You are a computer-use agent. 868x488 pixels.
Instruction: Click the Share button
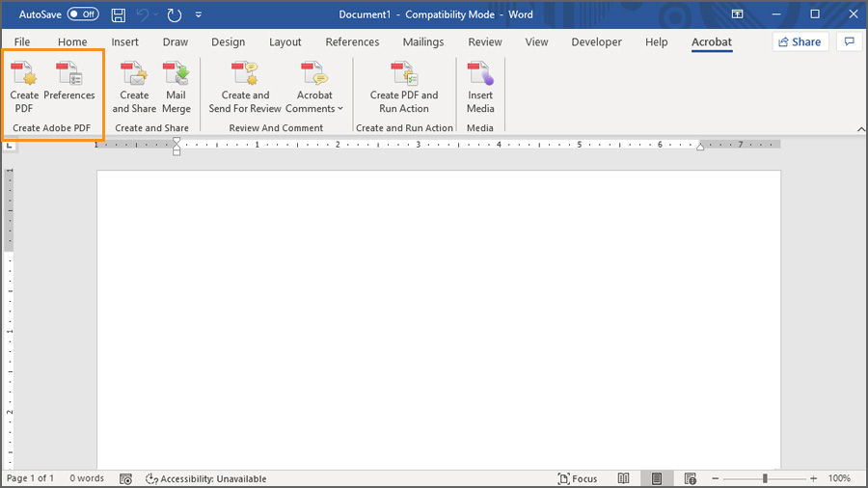(x=800, y=42)
